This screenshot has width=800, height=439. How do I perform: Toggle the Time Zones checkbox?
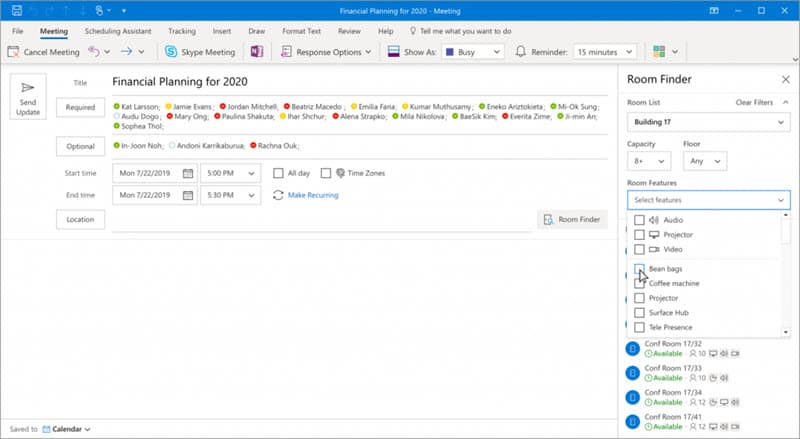coord(326,173)
